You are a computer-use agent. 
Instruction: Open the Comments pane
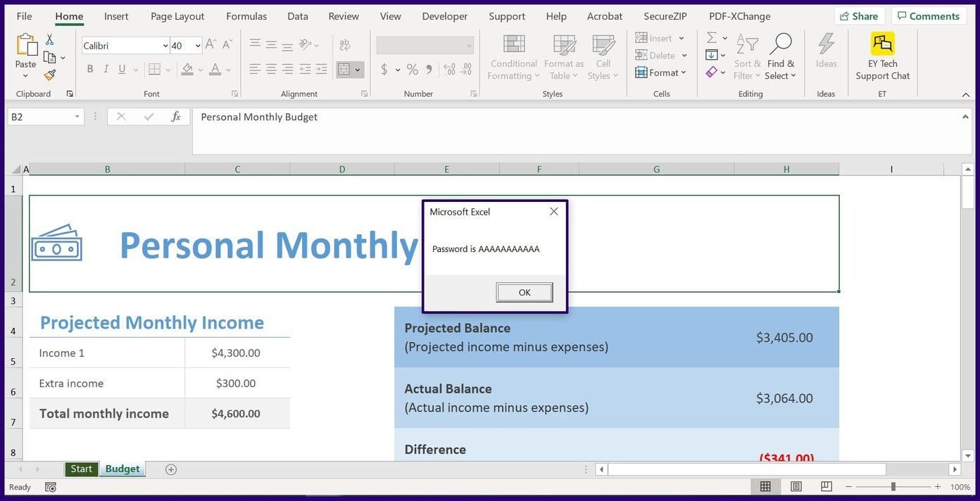tap(927, 16)
